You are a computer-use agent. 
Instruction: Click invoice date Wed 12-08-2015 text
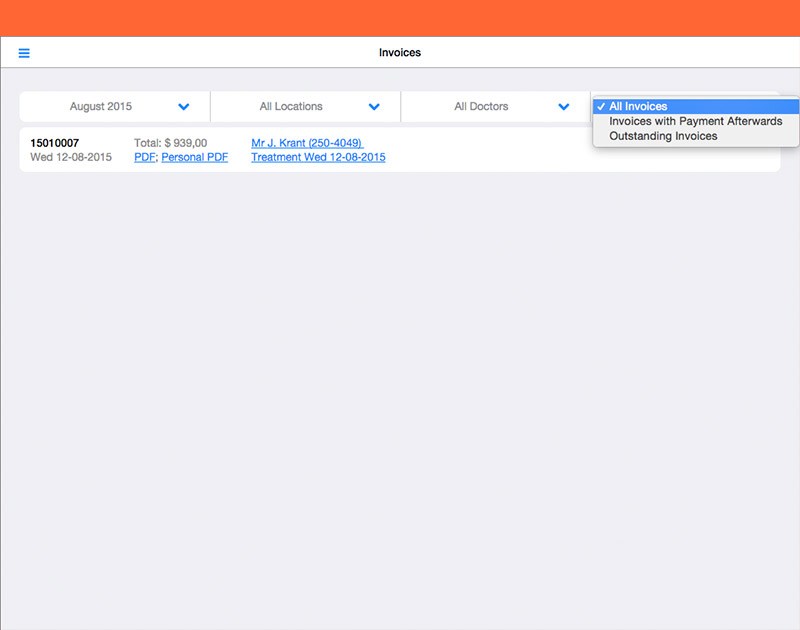[71, 157]
